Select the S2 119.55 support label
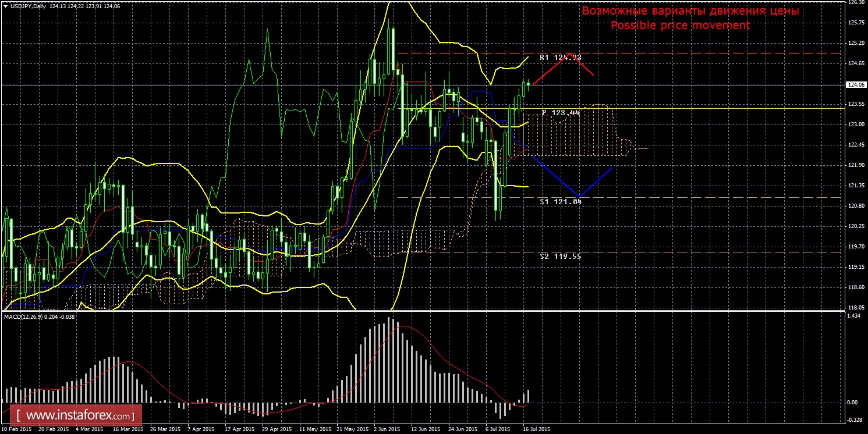868x434 pixels. coord(560,256)
